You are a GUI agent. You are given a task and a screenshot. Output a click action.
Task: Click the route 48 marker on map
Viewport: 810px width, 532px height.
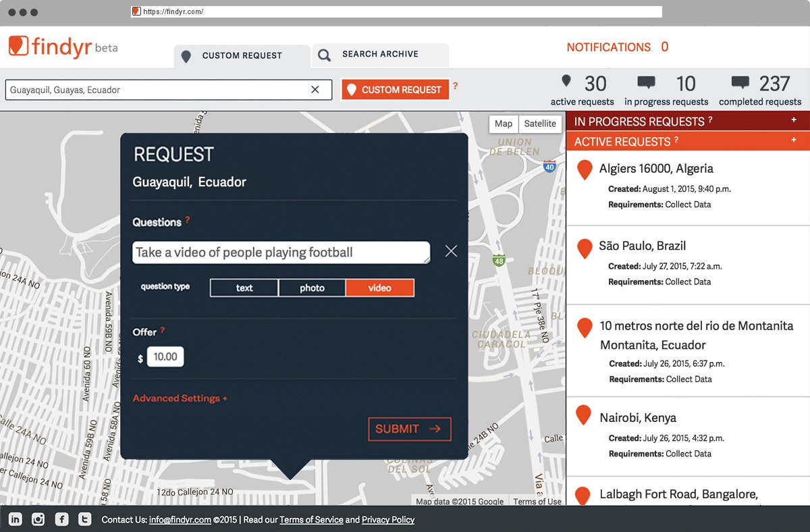click(x=499, y=260)
